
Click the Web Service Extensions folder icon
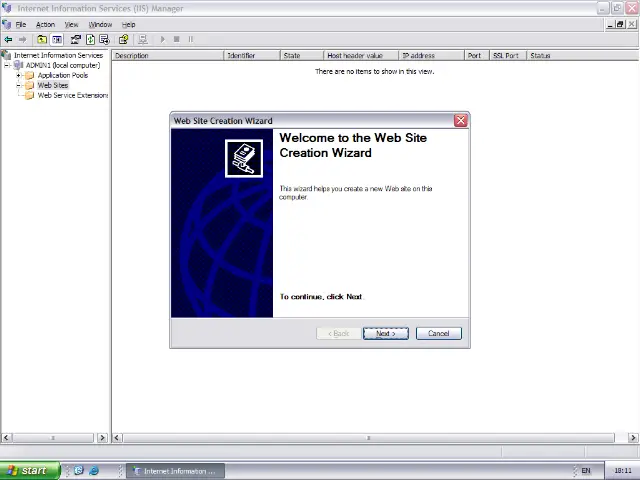coord(29,96)
